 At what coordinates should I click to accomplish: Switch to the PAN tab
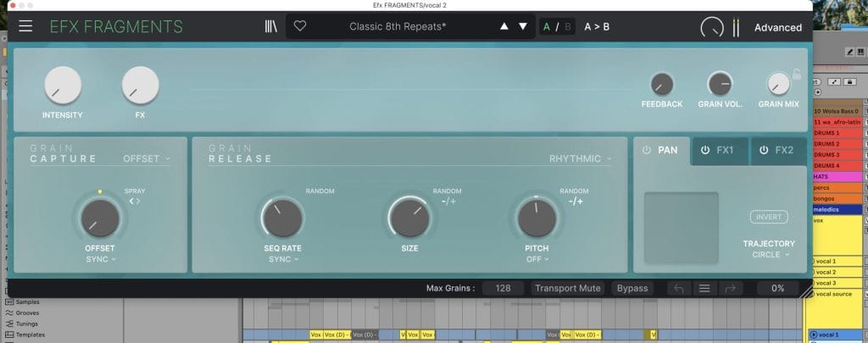[661, 150]
